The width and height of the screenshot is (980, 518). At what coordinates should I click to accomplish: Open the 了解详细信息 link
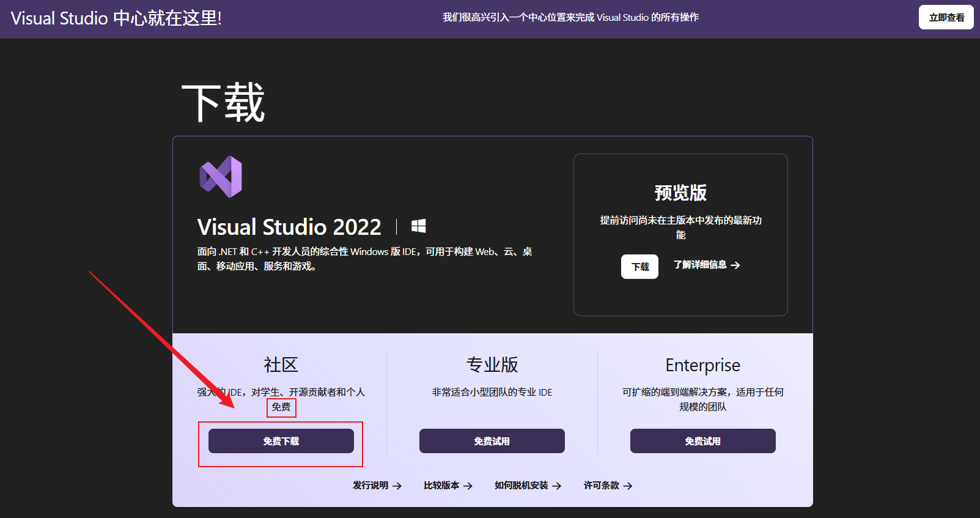tap(707, 265)
